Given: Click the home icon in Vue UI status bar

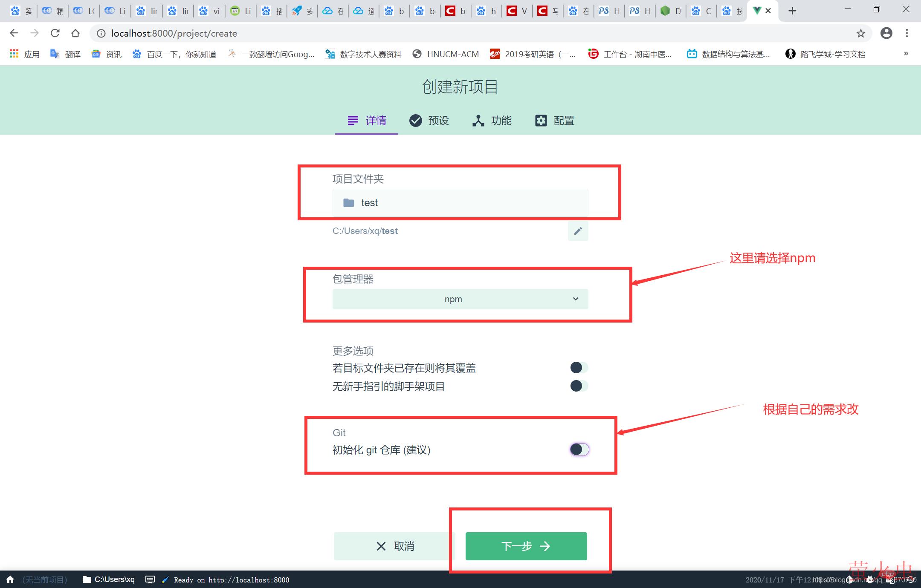Looking at the screenshot, I should (9, 579).
